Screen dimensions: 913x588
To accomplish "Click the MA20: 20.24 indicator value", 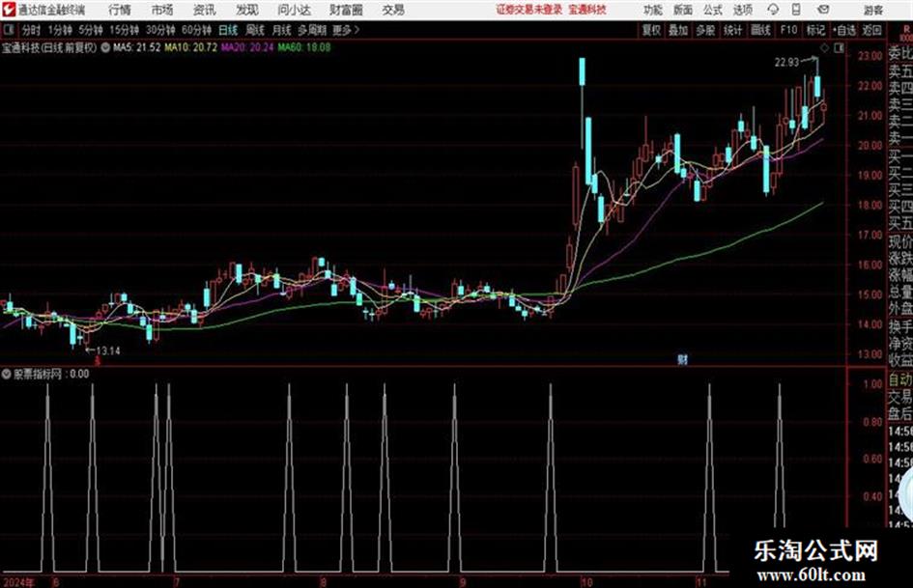I will [247, 47].
